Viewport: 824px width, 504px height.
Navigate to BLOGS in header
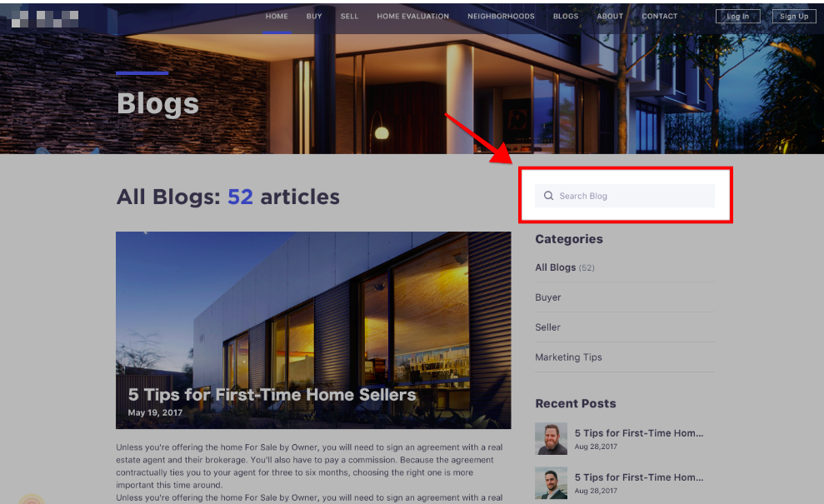[566, 17]
